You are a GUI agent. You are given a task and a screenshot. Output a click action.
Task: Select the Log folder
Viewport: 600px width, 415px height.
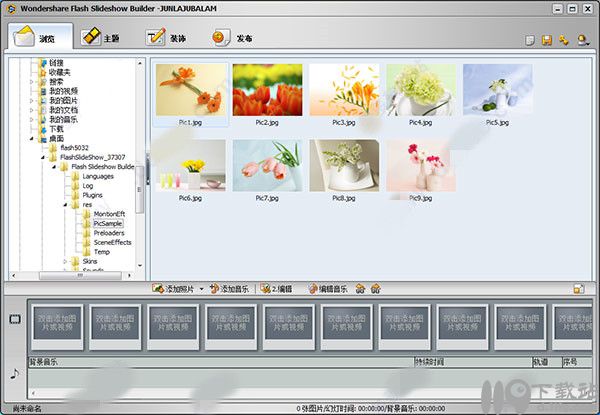pyautogui.click(x=88, y=186)
